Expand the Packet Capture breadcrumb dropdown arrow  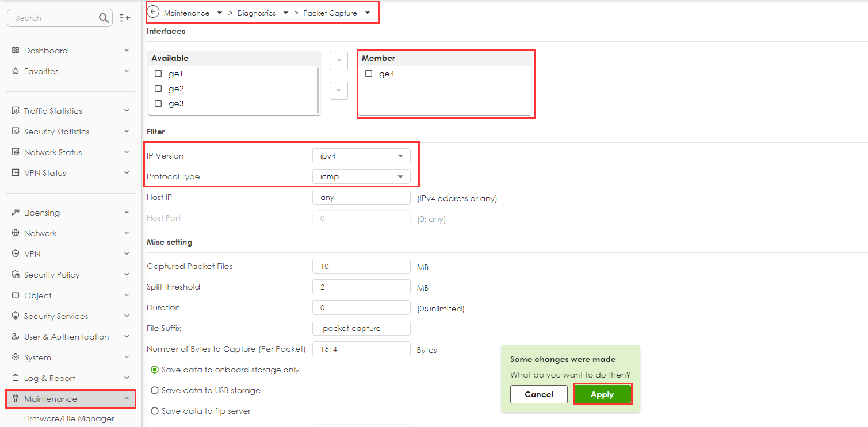pos(368,13)
